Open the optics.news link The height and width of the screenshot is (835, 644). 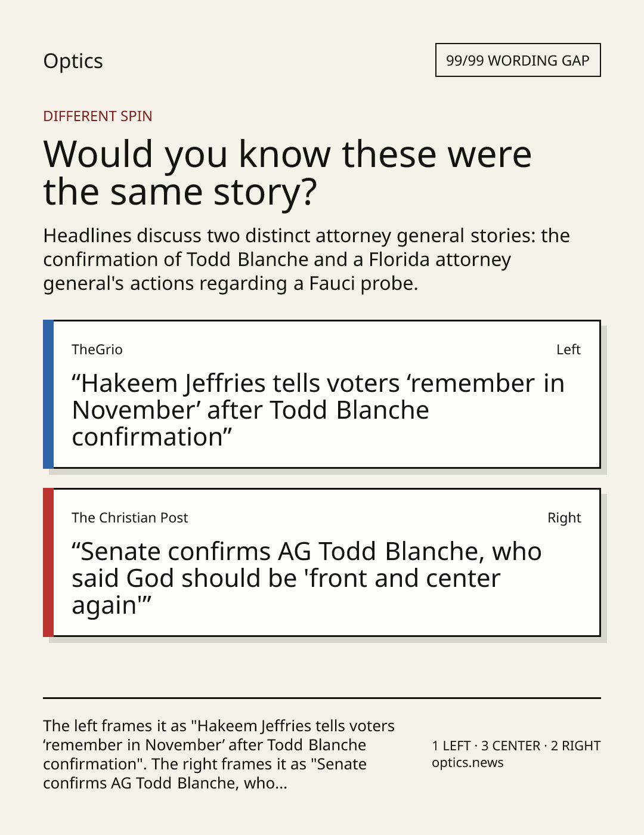467,762
